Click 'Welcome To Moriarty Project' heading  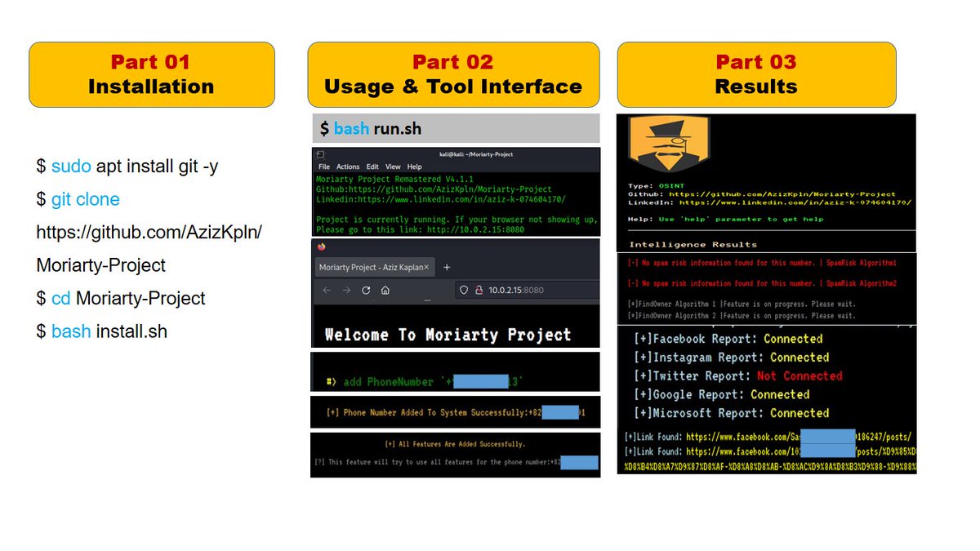[448, 335]
